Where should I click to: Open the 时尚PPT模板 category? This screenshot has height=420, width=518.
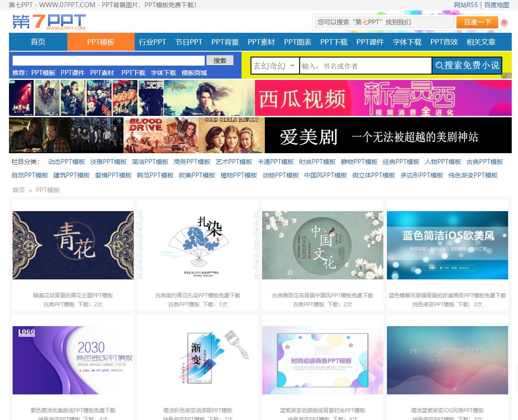coord(317,162)
